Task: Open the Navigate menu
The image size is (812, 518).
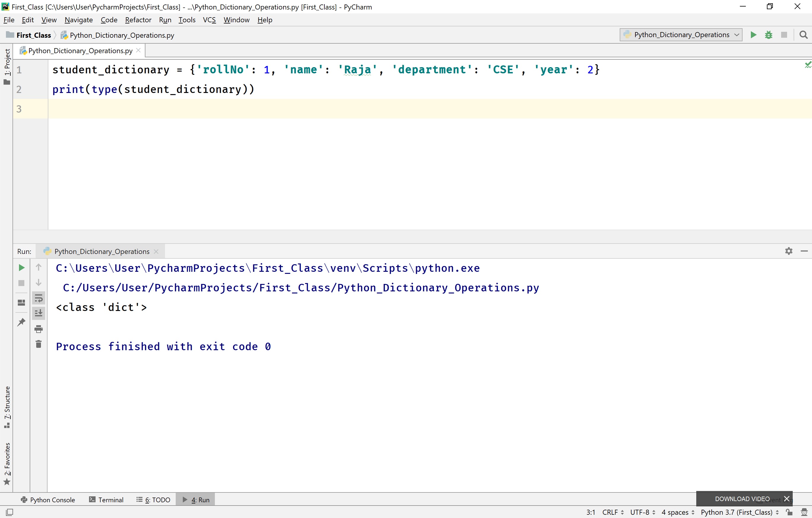Action: point(79,20)
